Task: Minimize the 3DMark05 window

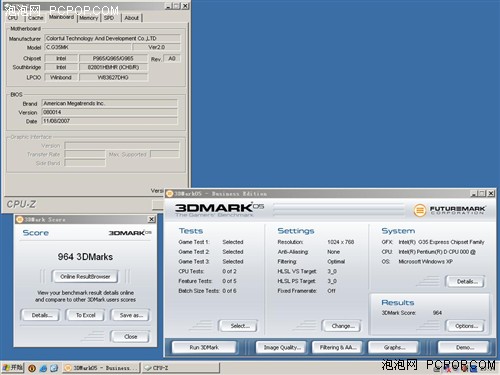Action: pyautogui.click(x=474, y=193)
